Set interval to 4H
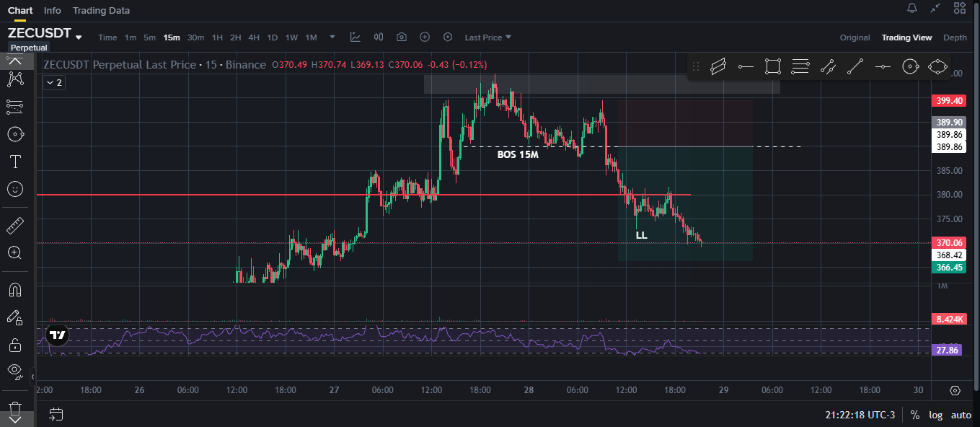This screenshot has height=427, width=980. [254, 38]
